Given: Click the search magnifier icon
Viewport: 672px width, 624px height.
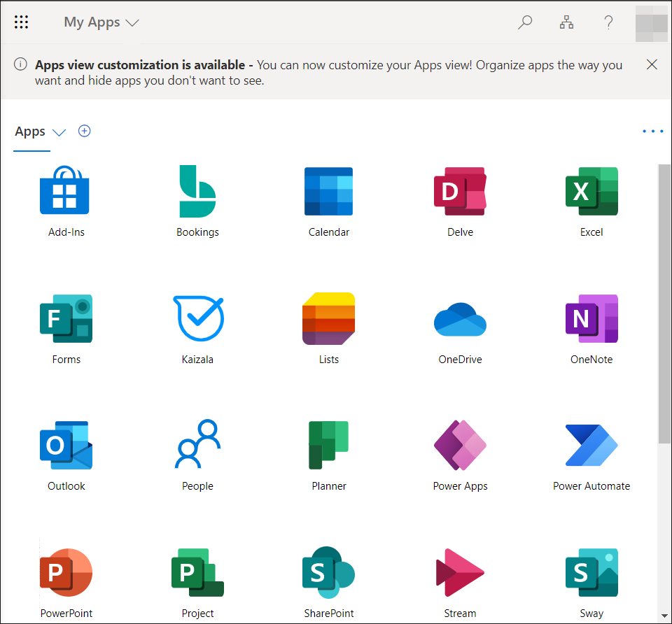Looking at the screenshot, I should click(x=524, y=22).
